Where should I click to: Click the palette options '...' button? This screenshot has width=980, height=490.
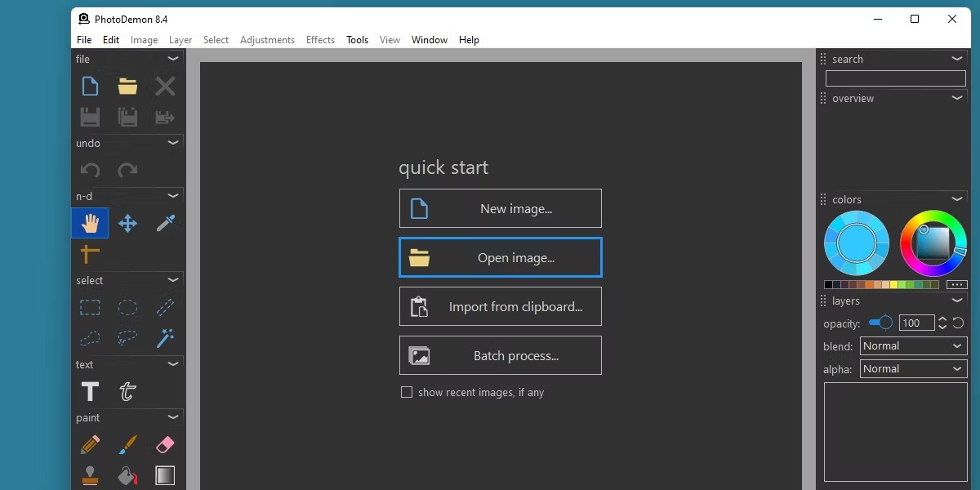957,285
